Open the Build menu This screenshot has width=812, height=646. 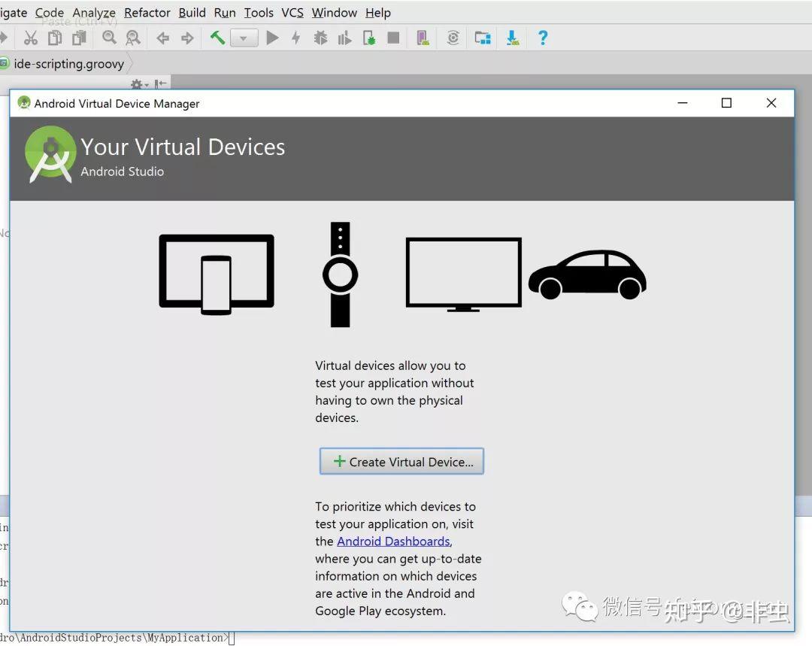[x=192, y=13]
